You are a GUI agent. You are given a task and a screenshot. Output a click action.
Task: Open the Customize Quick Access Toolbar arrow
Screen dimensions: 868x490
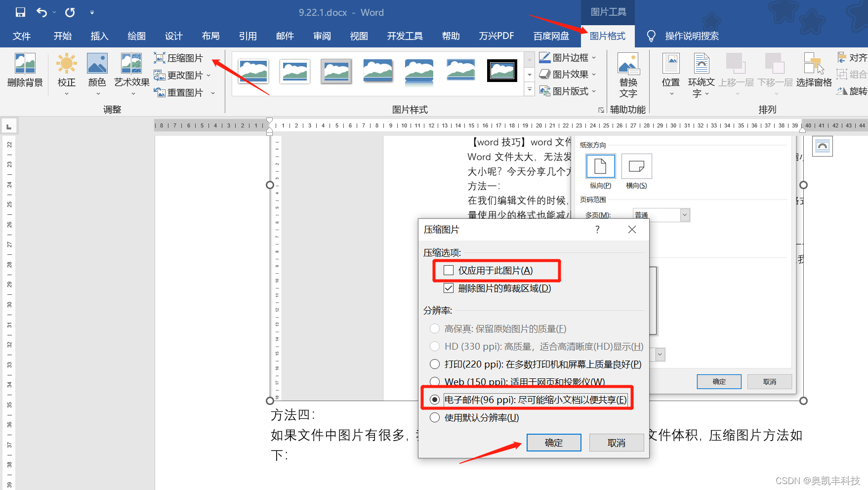92,13
